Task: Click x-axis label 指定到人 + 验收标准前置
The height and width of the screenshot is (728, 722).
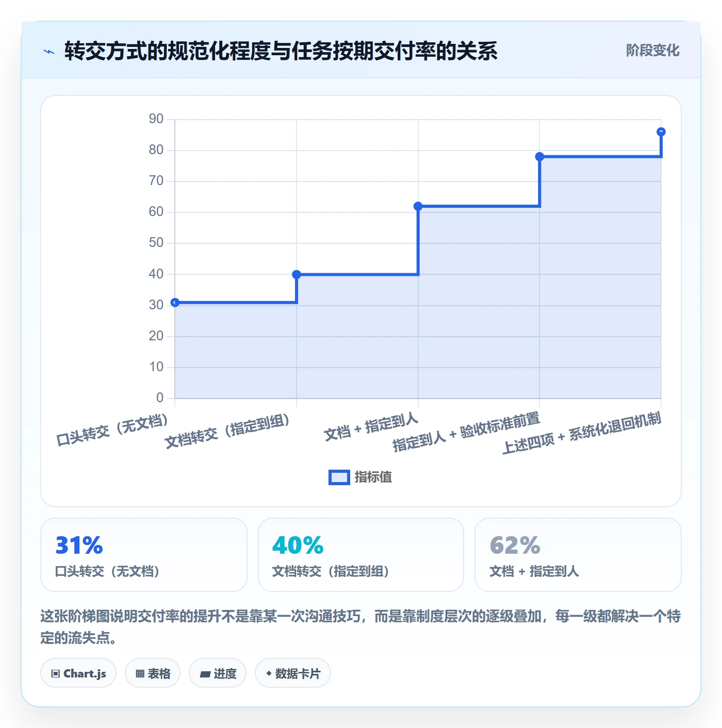Action: point(466,432)
